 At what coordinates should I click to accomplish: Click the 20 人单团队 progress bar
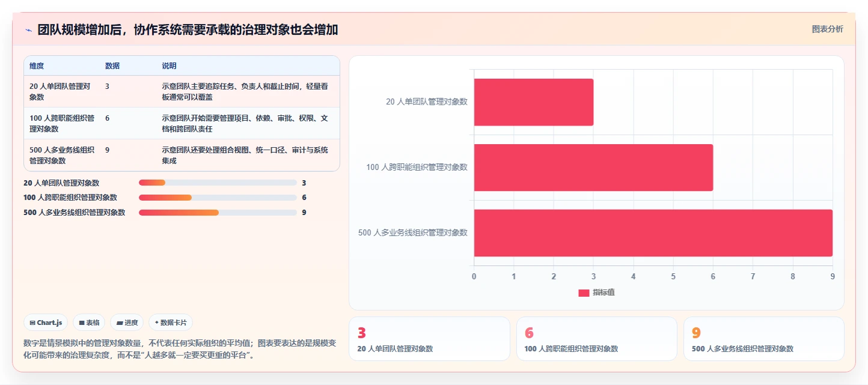(x=218, y=183)
